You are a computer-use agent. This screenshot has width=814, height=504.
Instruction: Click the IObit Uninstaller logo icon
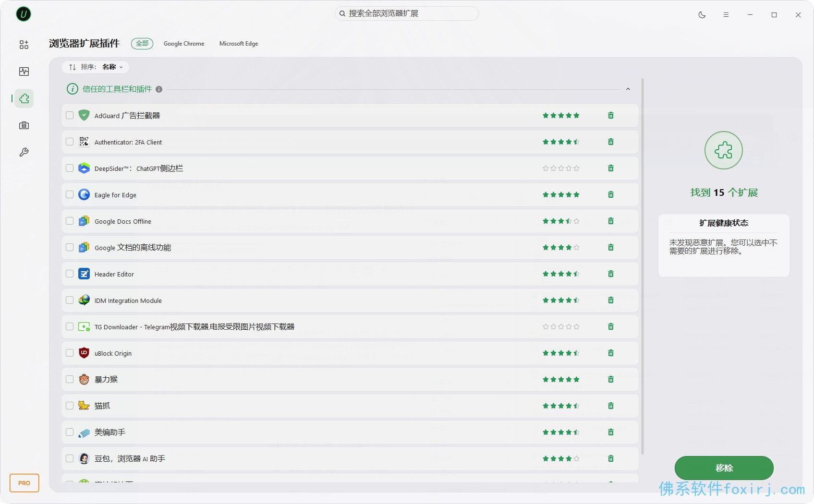24,14
